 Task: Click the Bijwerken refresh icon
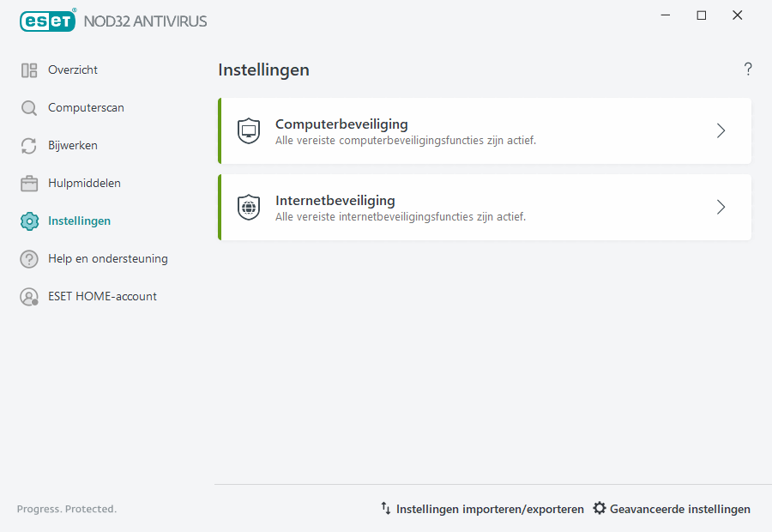pyautogui.click(x=28, y=145)
